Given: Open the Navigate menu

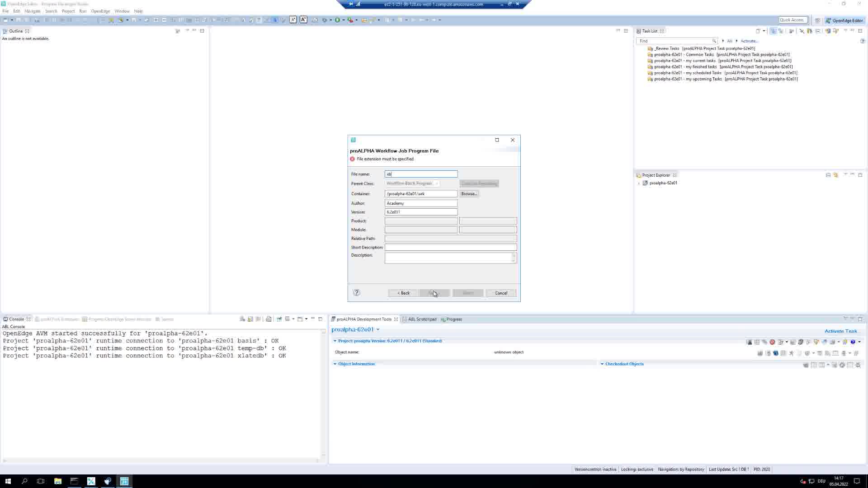Looking at the screenshot, I should coord(33,11).
